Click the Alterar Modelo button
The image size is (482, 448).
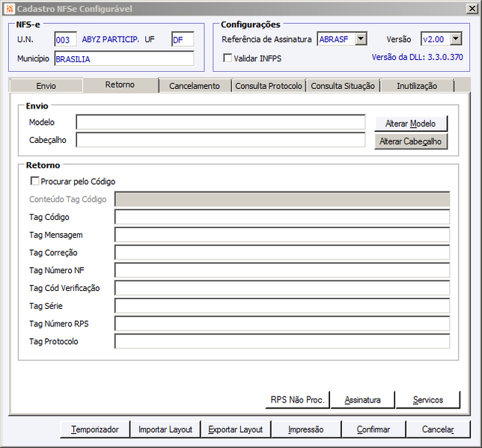(x=411, y=123)
